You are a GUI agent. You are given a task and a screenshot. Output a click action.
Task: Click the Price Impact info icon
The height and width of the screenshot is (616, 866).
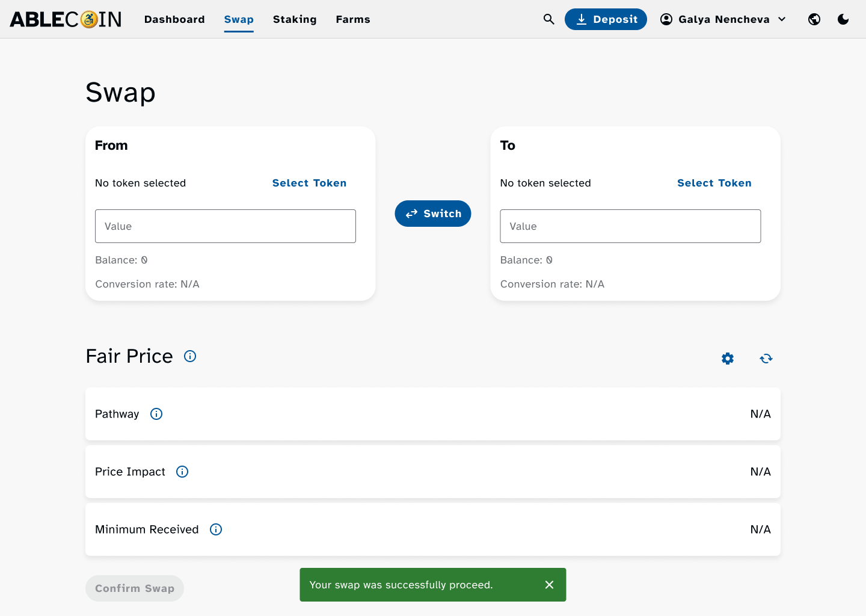coord(182,472)
